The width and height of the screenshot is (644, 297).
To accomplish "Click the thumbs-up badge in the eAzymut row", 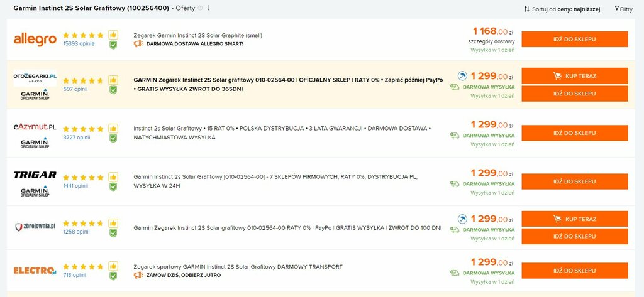I will pos(113,128).
